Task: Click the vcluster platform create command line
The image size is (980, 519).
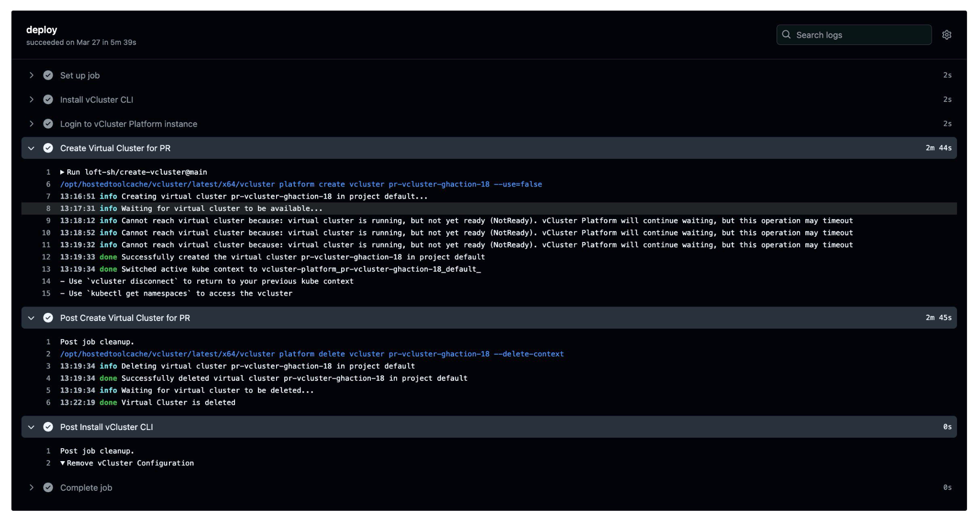Action: [x=301, y=184]
